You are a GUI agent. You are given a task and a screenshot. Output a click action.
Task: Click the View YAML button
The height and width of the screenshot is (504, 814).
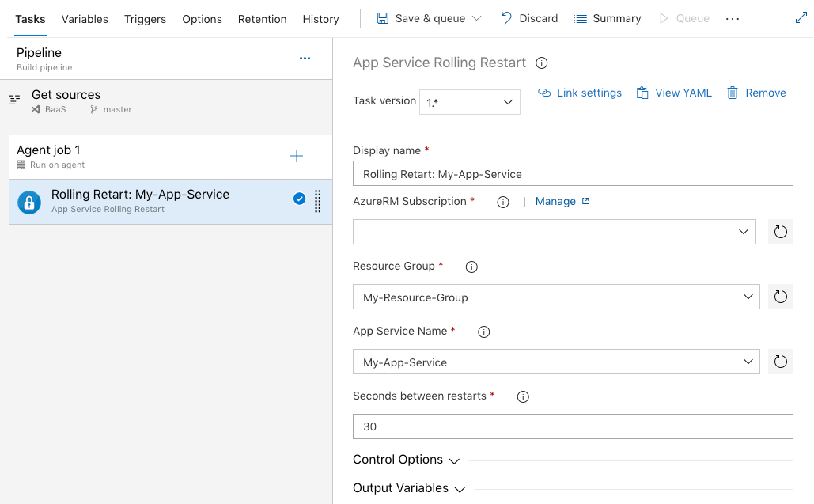click(x=674, y=93)
